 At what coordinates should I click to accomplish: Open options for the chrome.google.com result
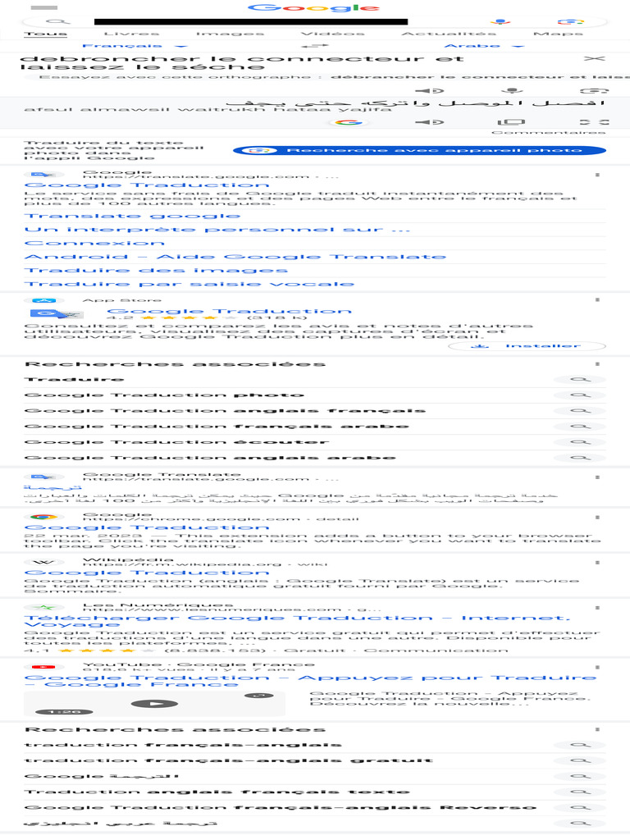(x=597, y=517)
